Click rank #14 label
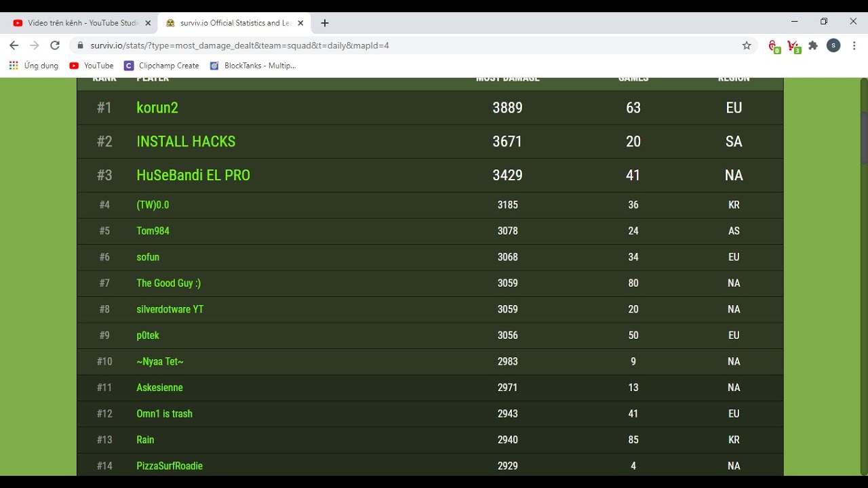The image size is (868, 488). pos(104,466)
